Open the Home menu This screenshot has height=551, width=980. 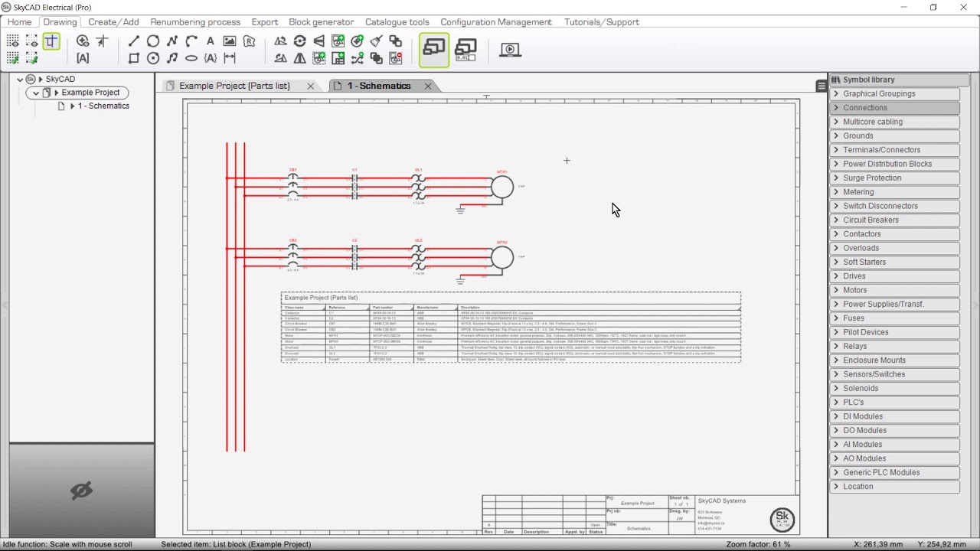click(x=19, y=22)
